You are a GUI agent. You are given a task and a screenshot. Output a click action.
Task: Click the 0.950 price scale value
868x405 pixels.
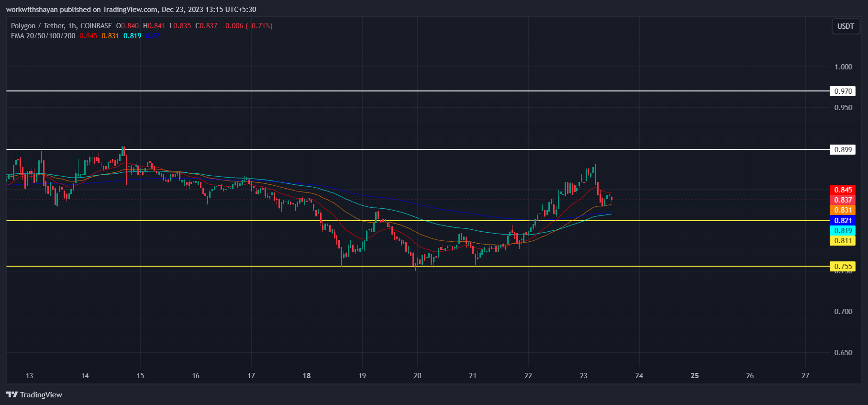[x=843, y=107]
